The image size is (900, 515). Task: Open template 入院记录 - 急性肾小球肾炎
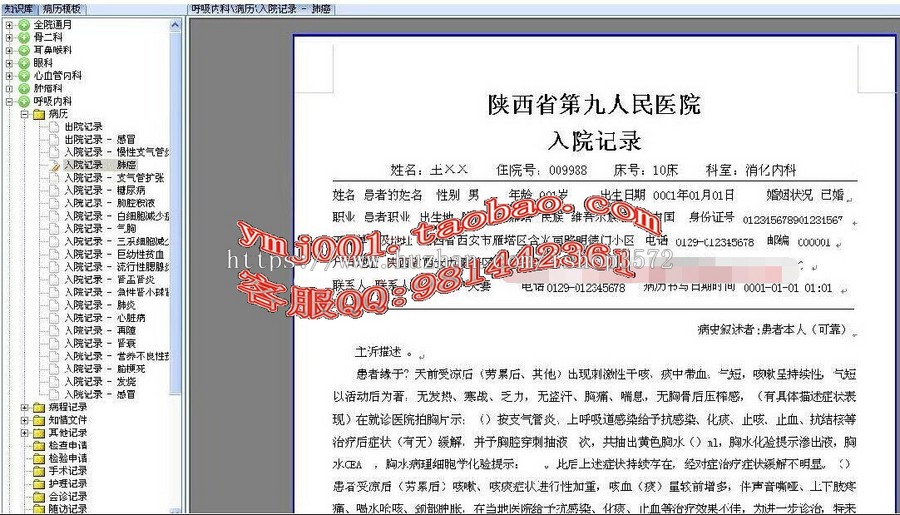(117, 292)
